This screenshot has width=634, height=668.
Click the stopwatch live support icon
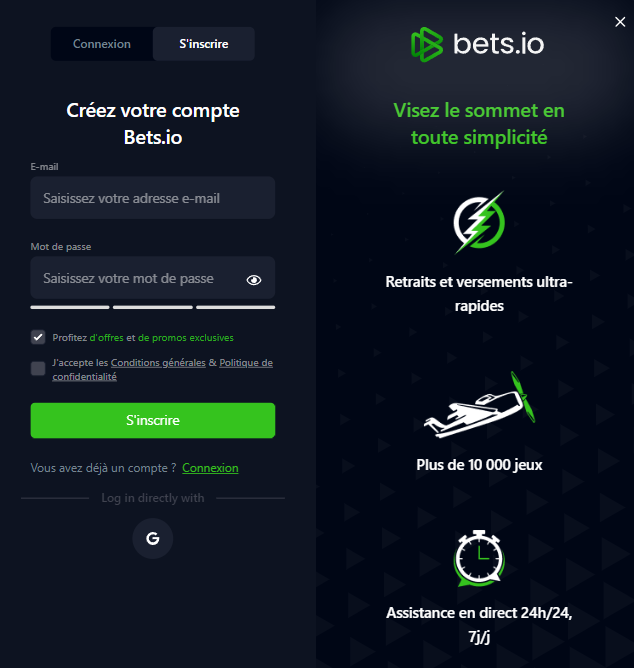click(x=479, y=558)
